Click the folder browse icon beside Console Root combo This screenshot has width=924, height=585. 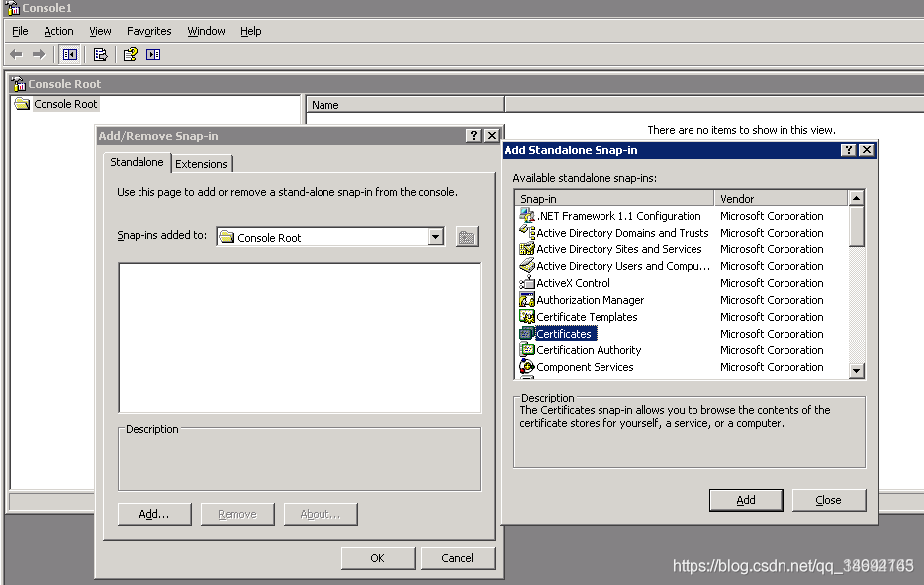[x=467, y=237]
